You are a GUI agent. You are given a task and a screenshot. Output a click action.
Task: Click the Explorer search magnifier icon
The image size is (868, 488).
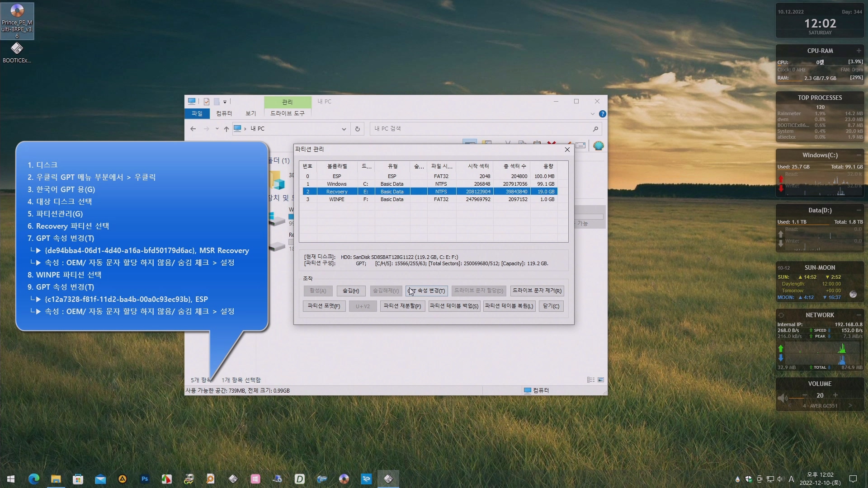[x=595, y=129]
